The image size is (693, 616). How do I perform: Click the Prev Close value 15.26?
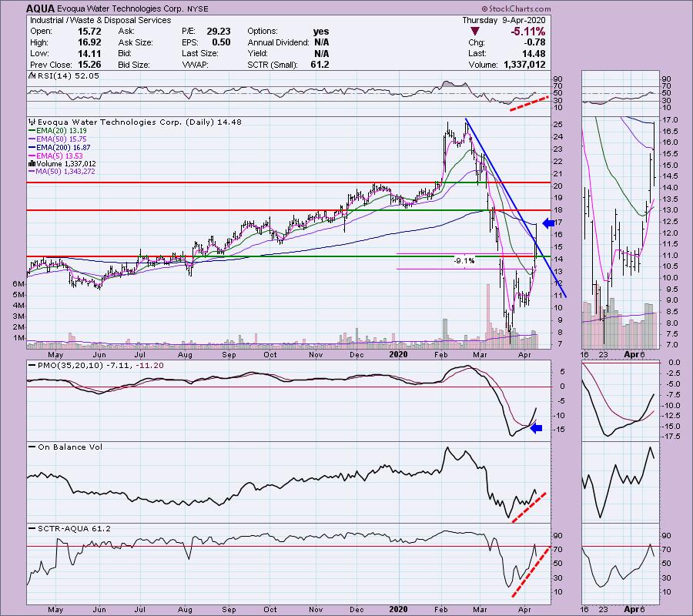tap(89, 65)
